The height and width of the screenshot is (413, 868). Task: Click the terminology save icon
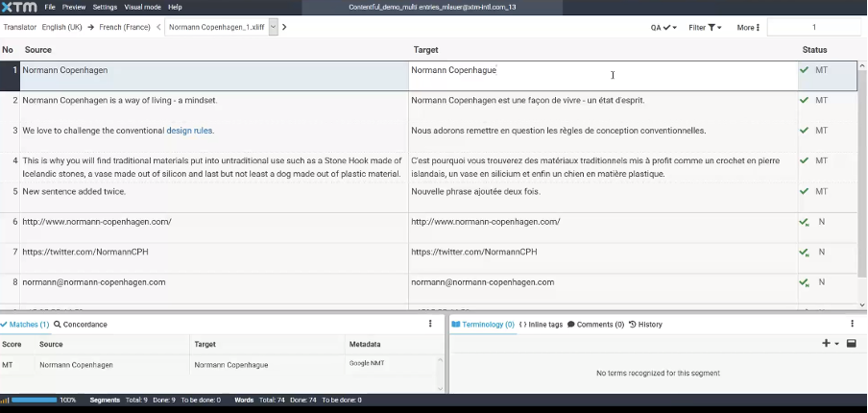point(852,343)
